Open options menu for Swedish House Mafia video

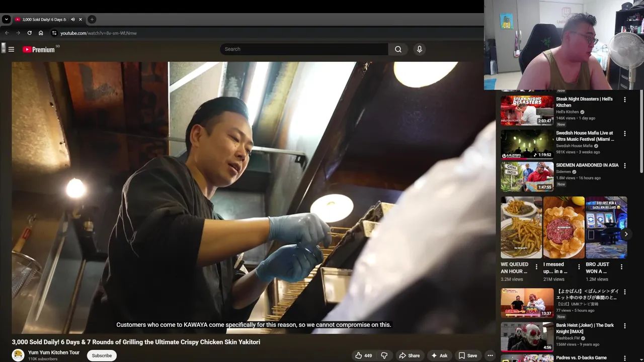[x=625, y=134]
